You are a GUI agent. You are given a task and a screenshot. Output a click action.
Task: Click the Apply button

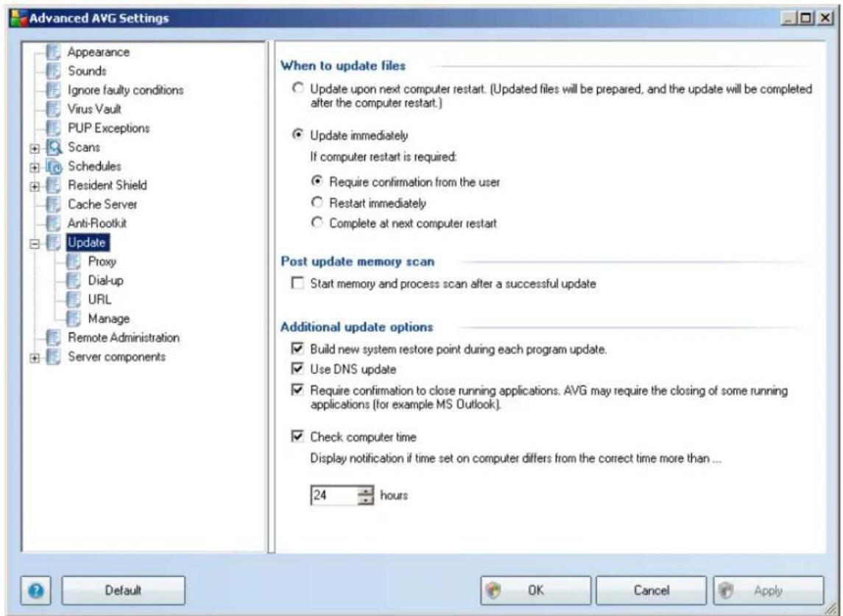(x=768, y=591)
